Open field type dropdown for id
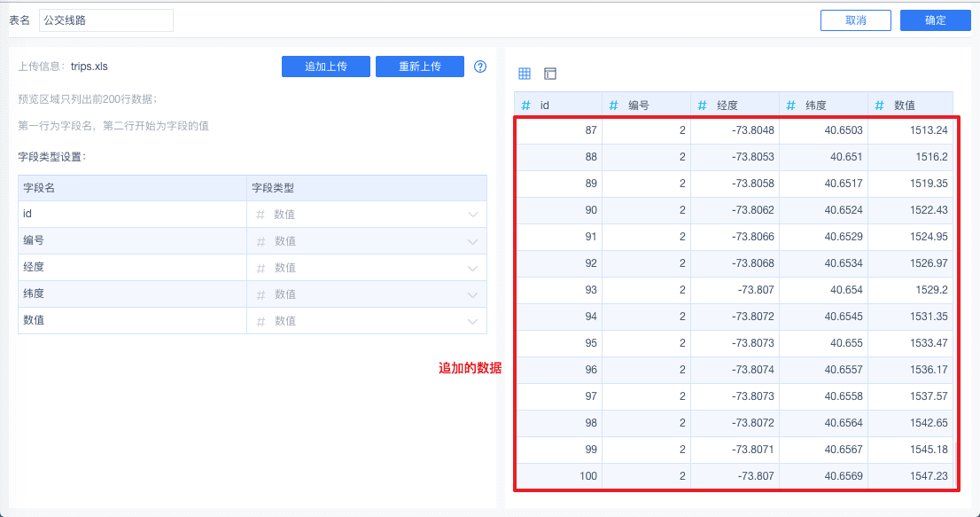 473,215
